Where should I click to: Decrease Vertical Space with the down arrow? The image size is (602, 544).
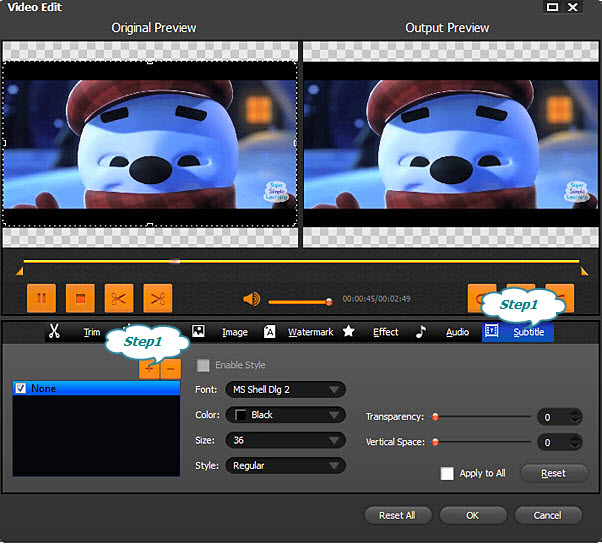click(575, 445)
